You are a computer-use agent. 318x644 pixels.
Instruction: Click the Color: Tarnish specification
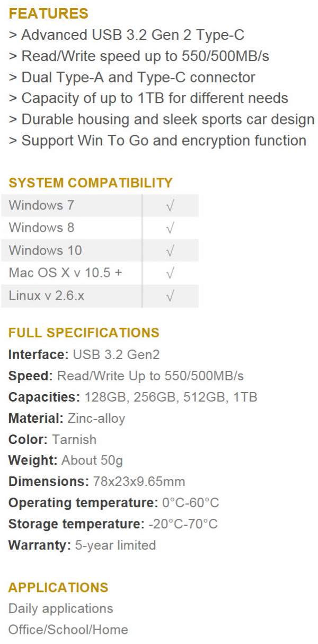pos(52,439)
